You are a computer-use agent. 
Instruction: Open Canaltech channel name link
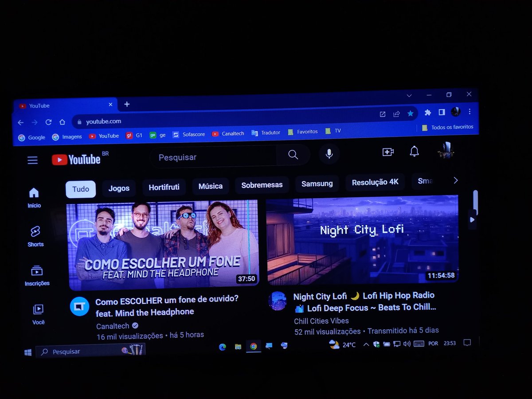click(x=113, y=326)
